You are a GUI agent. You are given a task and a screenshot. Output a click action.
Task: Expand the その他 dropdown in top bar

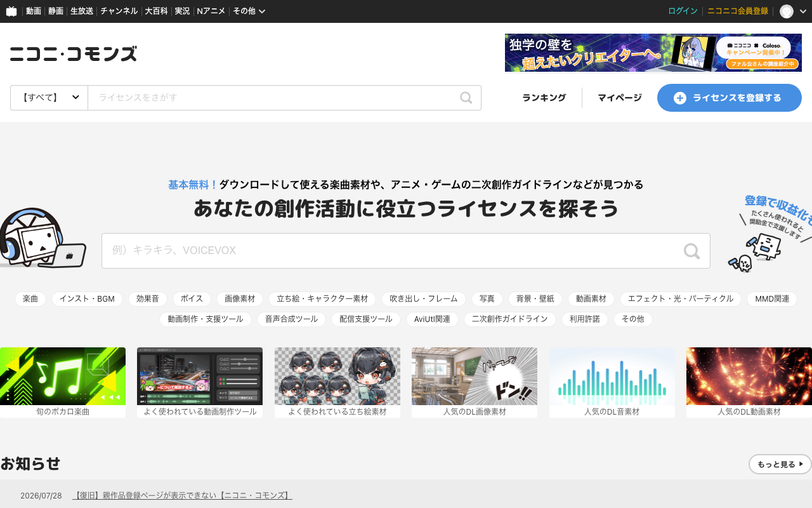[x=249, y=11]
